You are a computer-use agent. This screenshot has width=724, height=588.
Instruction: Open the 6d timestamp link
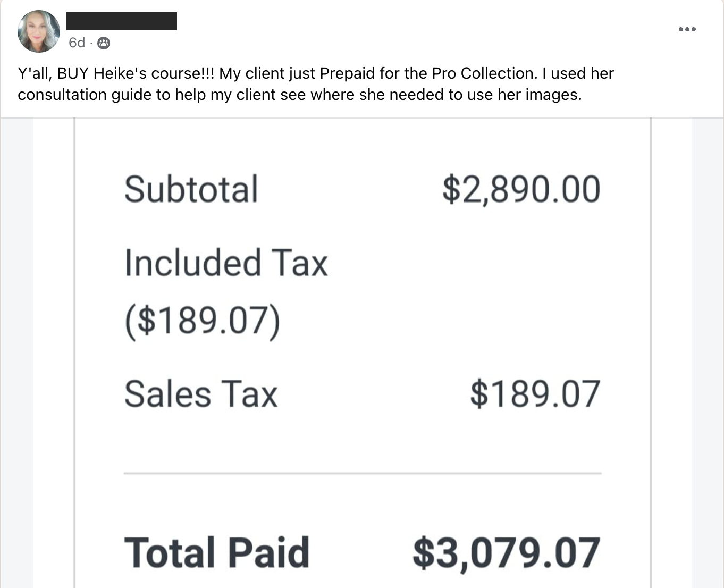77,43
